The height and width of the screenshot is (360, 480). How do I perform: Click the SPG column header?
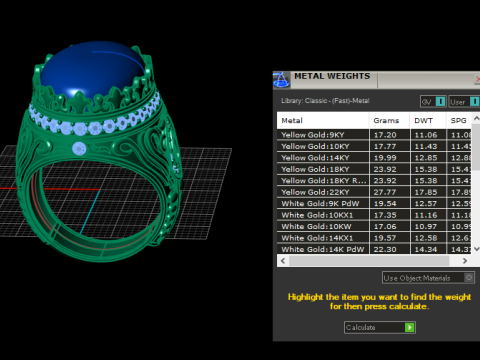pyautogui.click(x=459, y=121)
